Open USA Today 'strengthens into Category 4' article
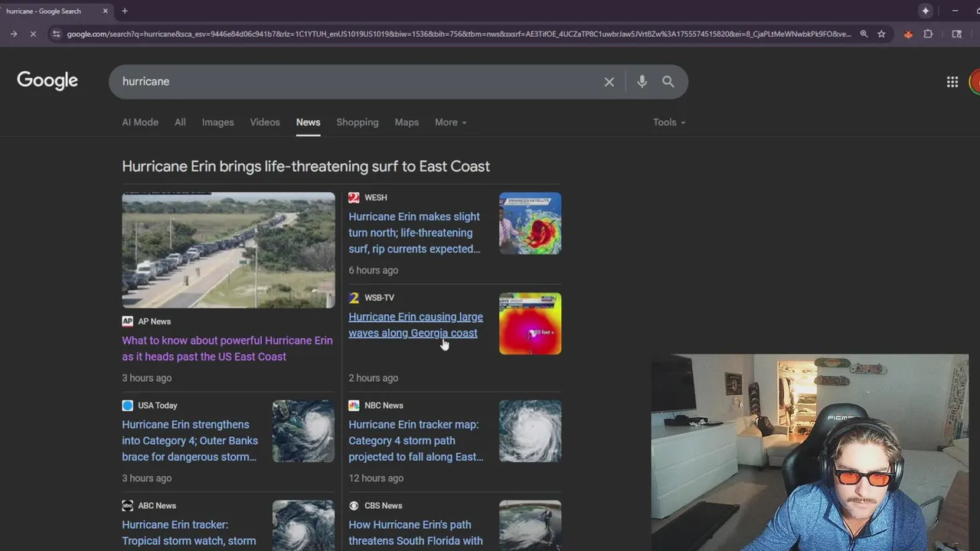The width and height of the screenshot is (980, 551). (190, 441)
